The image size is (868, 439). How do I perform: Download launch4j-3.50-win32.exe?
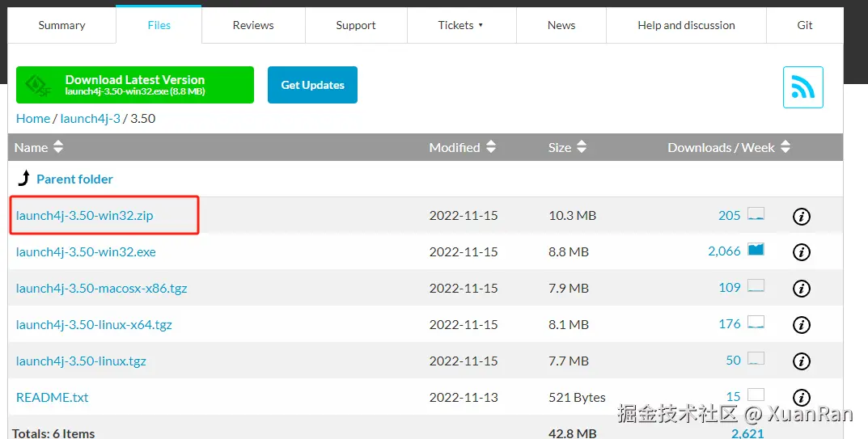click(86, 252)
